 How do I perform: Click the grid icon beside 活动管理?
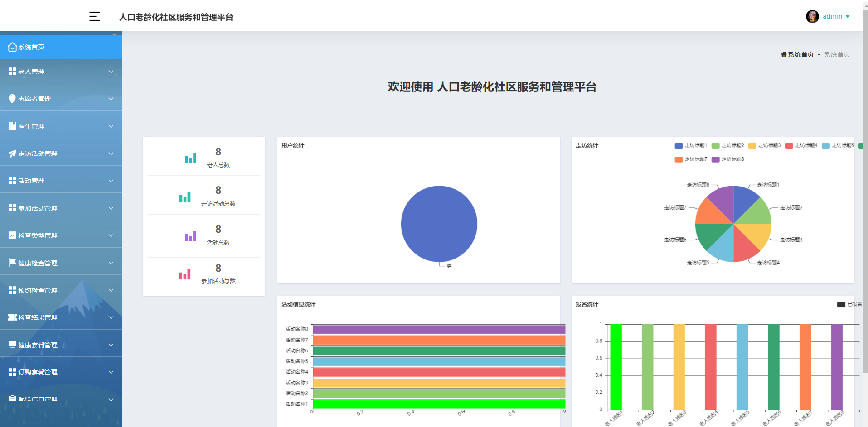tap(12, 181)
